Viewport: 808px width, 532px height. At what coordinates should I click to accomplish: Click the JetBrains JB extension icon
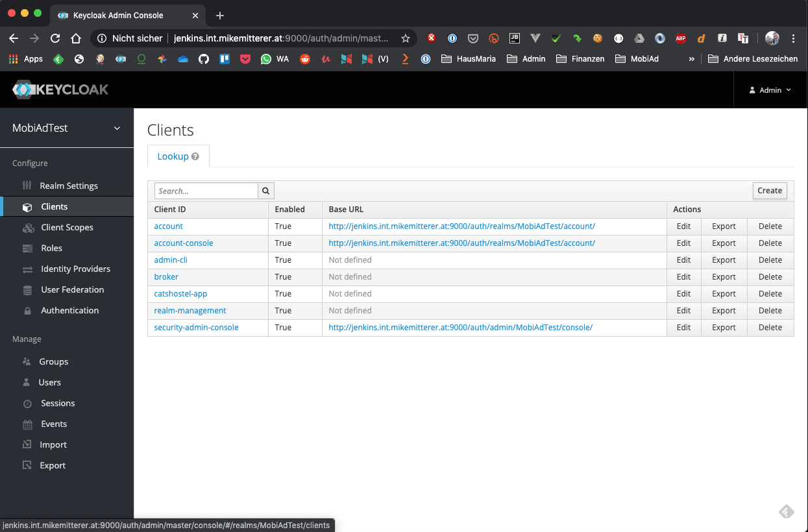click(x=515, y=38)
